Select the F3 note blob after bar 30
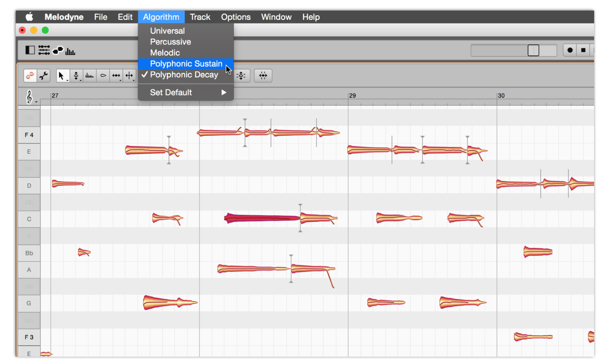The image size is (611, 364). (x=533, y=337)
